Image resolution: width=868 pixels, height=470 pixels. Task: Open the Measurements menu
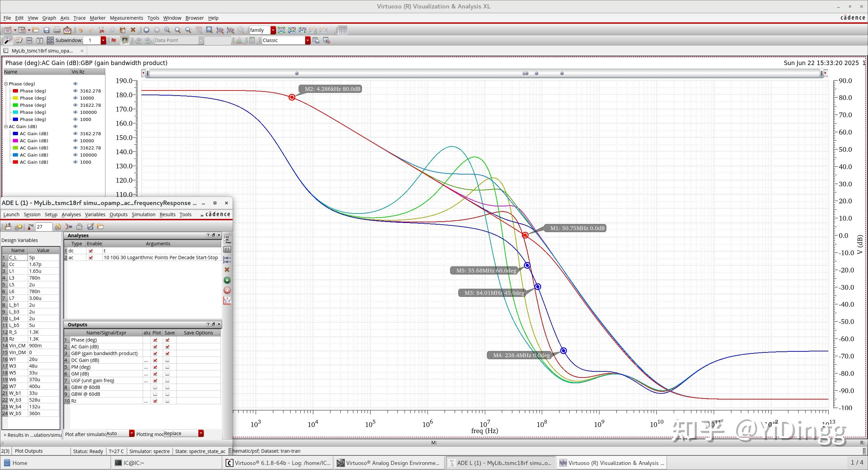(126, 18)
